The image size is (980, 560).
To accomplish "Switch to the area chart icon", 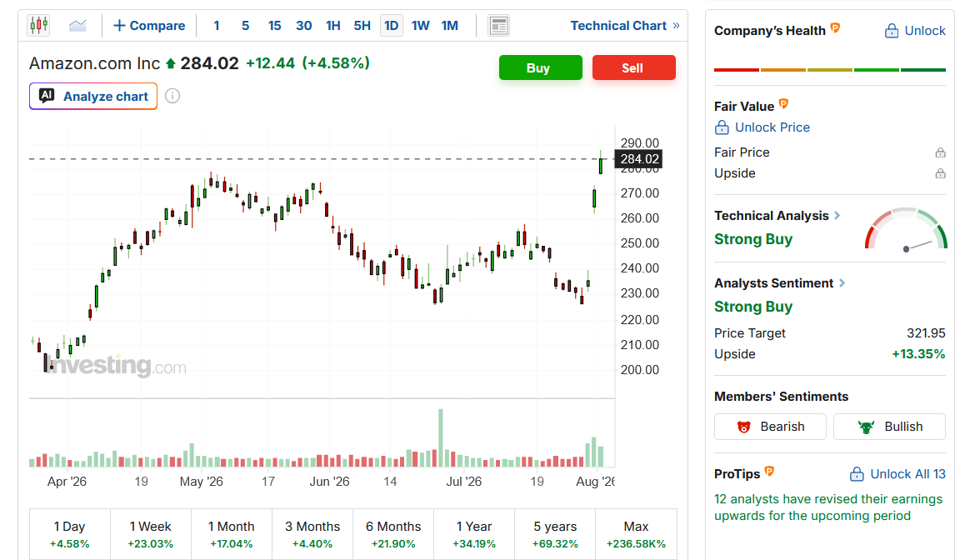I will click(77, 26).
